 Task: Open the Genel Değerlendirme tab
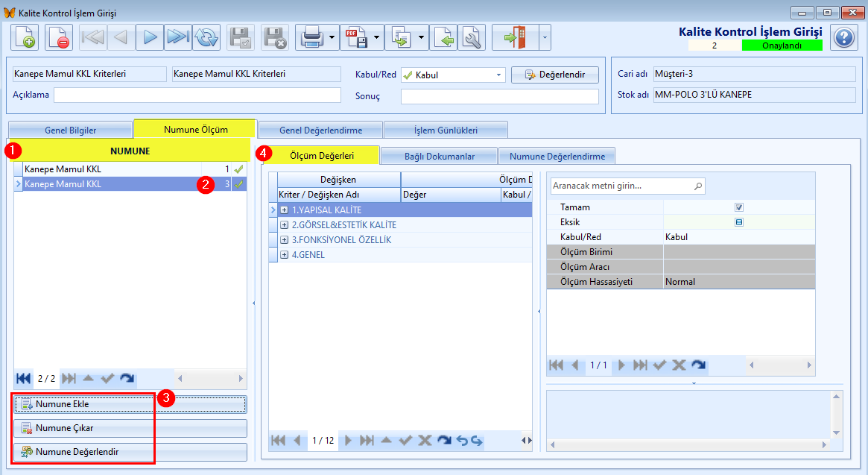pos(320,130)
